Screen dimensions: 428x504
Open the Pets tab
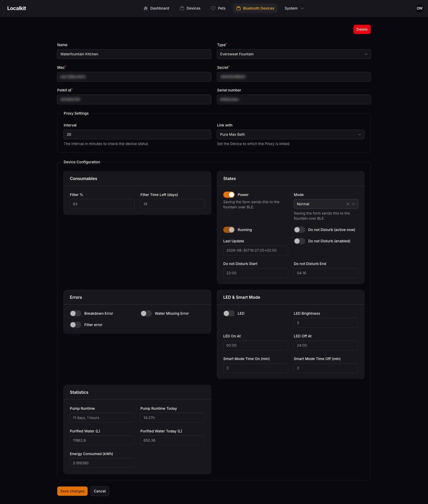click(218, 8)
